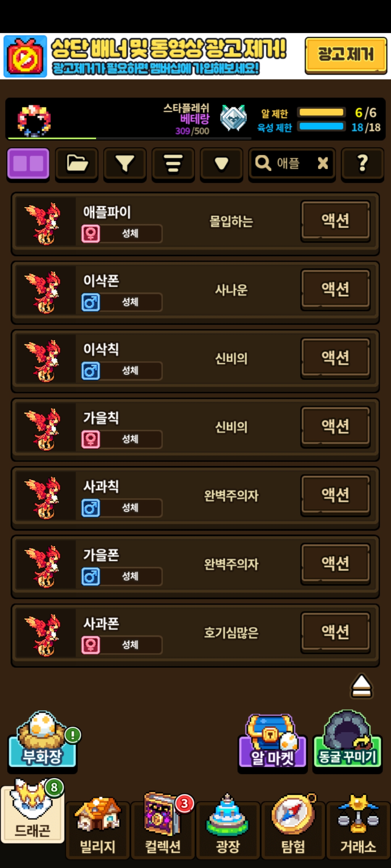Viewport: 391px width, 868px height.
Task: Open the 부화장 hatchery nest icon
Action: pyautogui.click(x=42, y=740)
